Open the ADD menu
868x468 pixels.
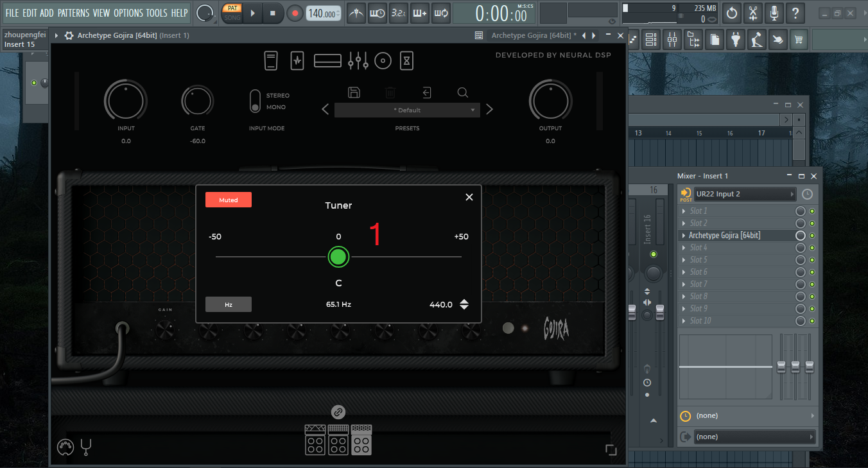coord(47,13)
